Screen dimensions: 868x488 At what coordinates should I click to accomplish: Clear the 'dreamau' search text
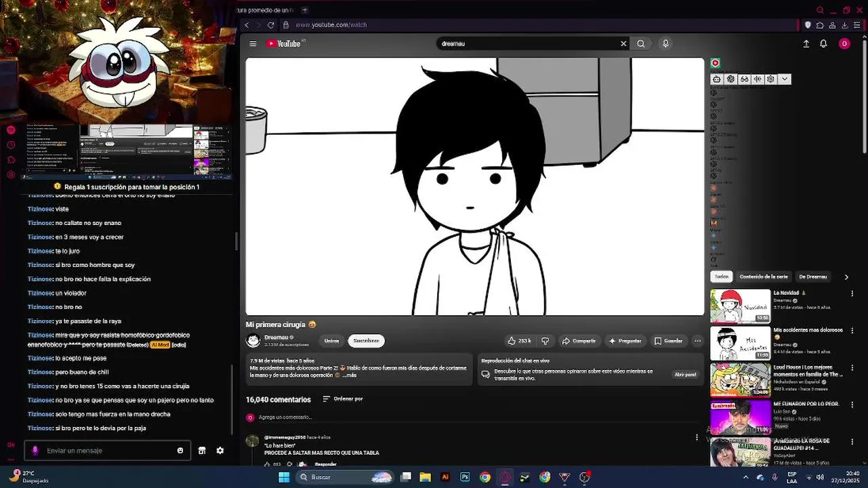coord(623,43)
